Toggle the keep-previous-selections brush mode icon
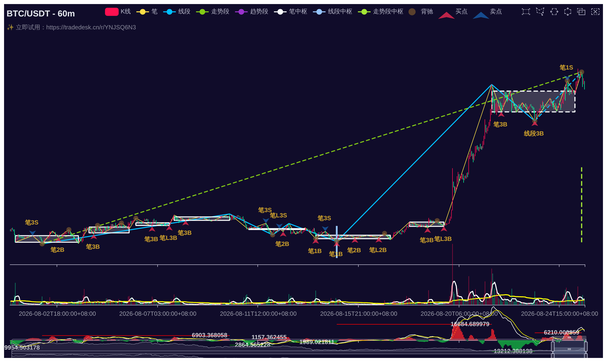Viewport: 607px width, 364px height. 581,12
